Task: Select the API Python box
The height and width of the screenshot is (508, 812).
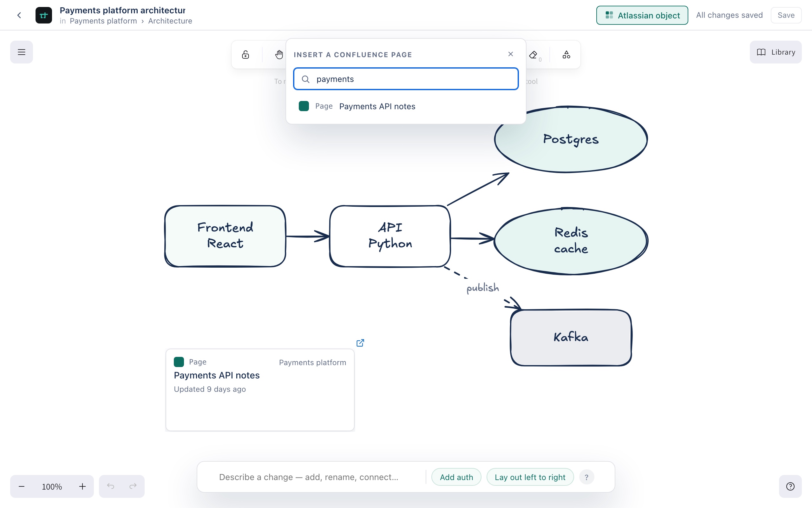Action: click(390, 236)
